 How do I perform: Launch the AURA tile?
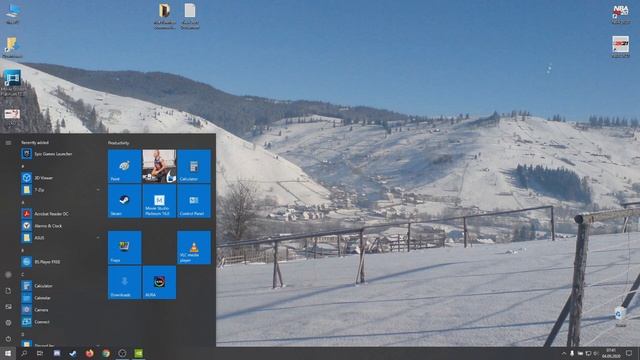click(x=159, y=282)
